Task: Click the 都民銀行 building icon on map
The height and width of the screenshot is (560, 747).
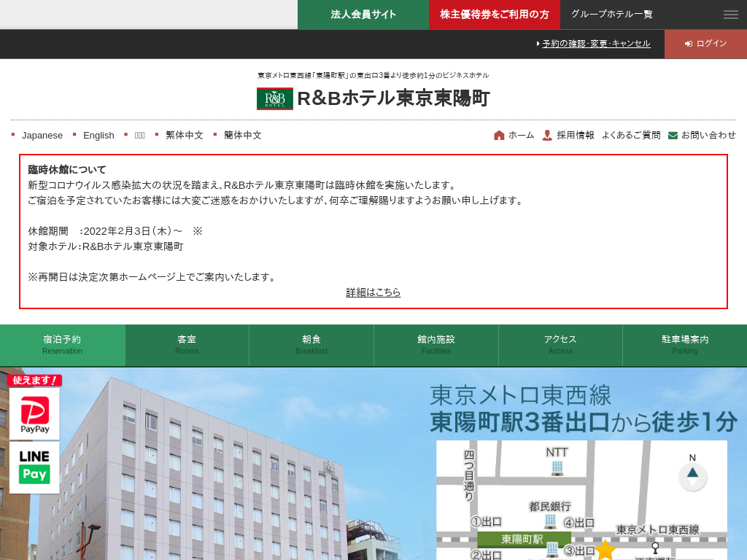Action: click(x=550, y=521)
